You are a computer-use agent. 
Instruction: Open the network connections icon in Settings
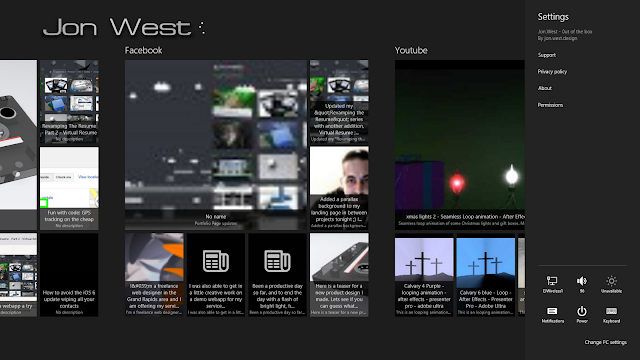553,284
